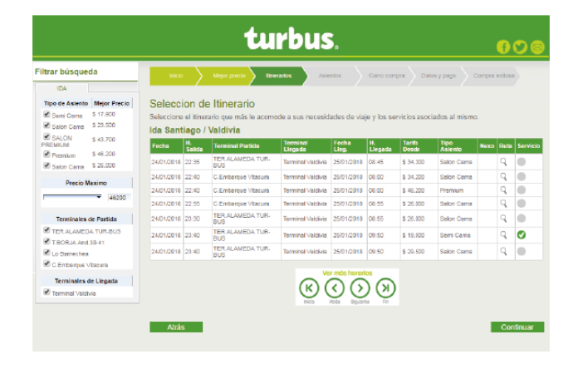The height and width of the screenshot is (369, 588).
Task: Go to next schedules page (Siguiente)
Action: 360,288
